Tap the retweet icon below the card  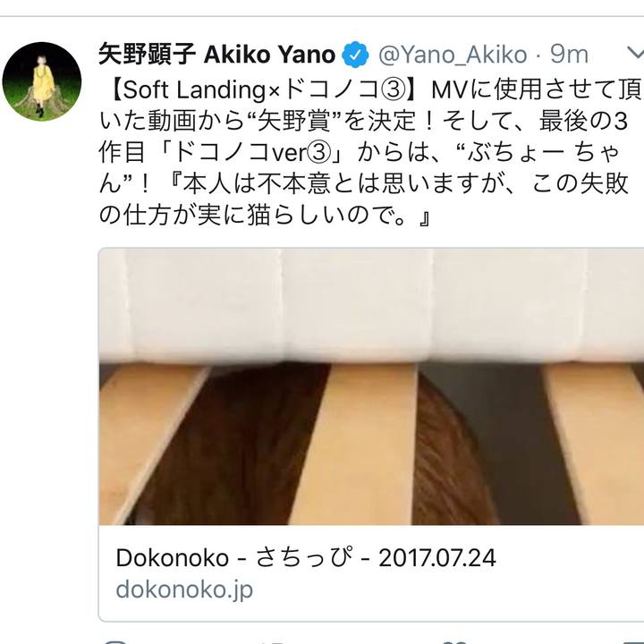[x=273, y=642]
